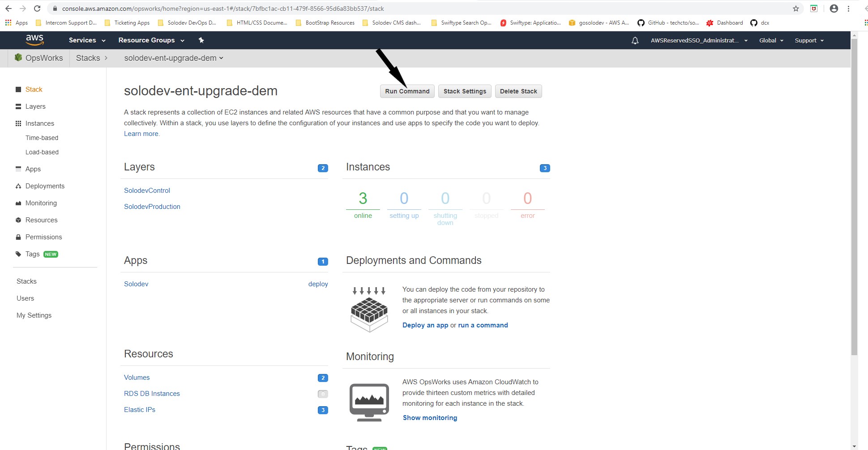Open GitHub techcto bookmark

pos(668,23)
